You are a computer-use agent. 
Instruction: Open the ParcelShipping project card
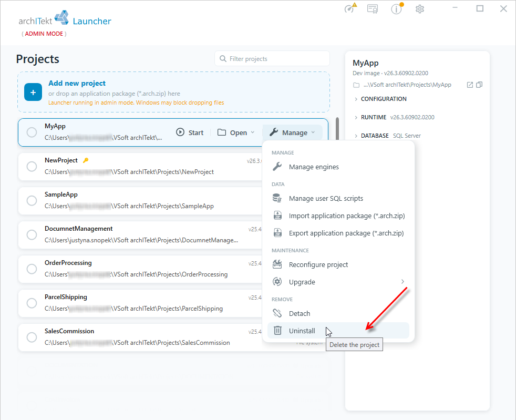(x=140, y=303)
